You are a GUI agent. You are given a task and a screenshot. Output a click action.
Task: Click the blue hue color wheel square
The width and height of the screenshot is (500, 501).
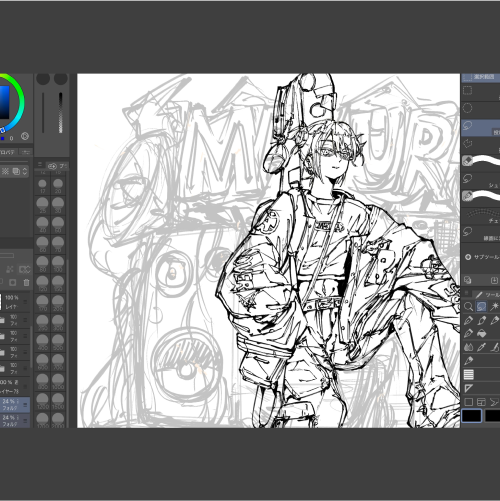[x=4, y=102]
